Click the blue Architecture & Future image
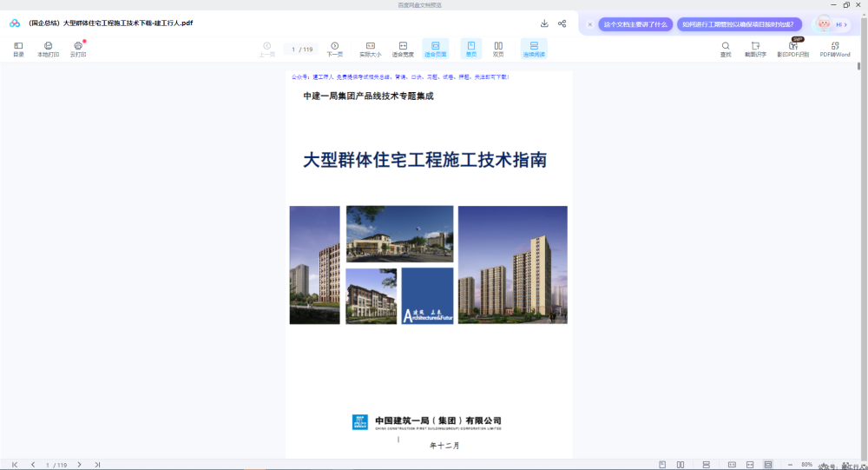Viewport: 868px width, 470px height. pos(427,296)
